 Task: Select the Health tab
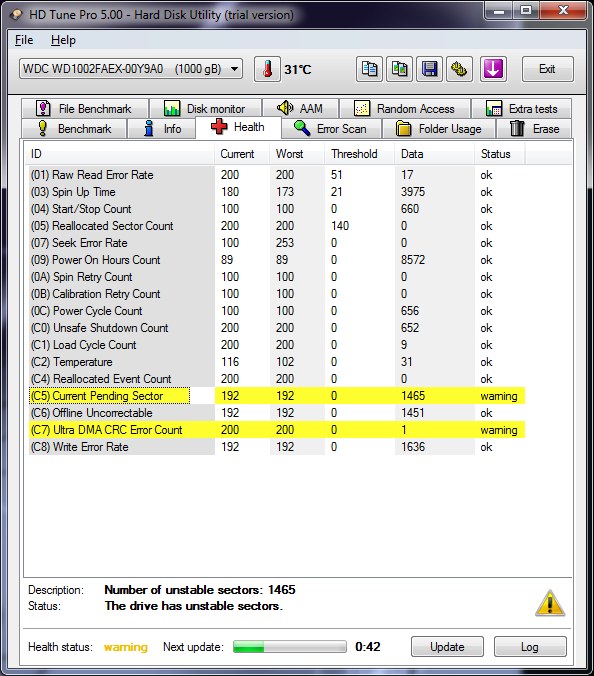238,127
